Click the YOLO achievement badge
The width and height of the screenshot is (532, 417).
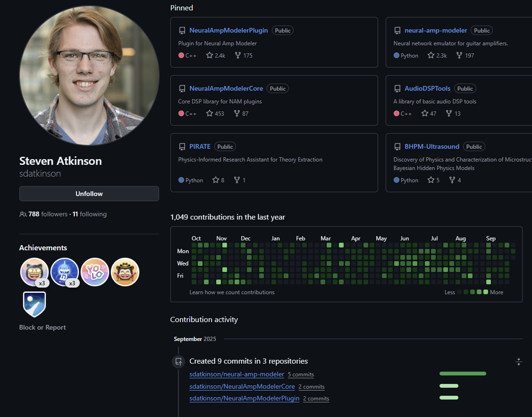tap(95, 272)
